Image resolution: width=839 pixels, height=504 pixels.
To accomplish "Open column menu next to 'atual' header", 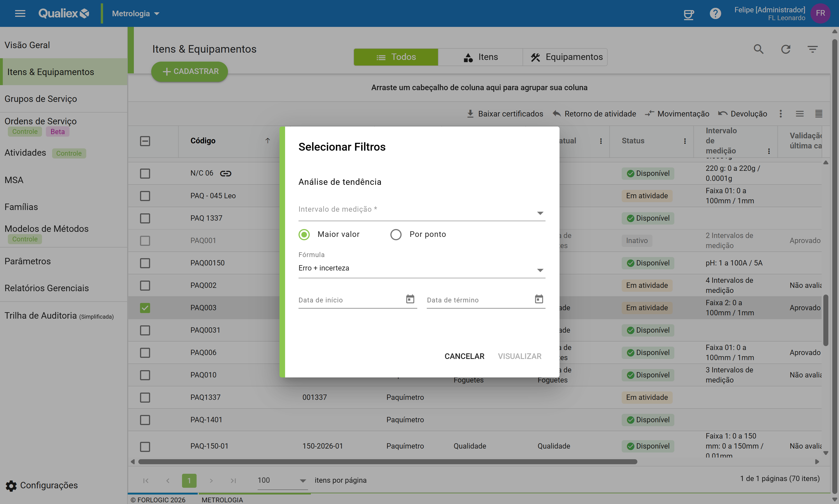I will 601,141.
